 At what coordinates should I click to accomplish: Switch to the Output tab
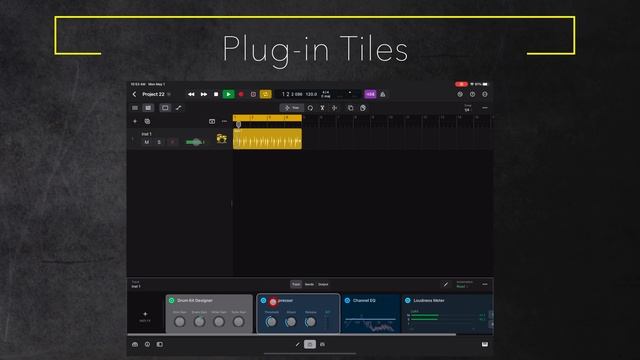click(x=323, y=284)
